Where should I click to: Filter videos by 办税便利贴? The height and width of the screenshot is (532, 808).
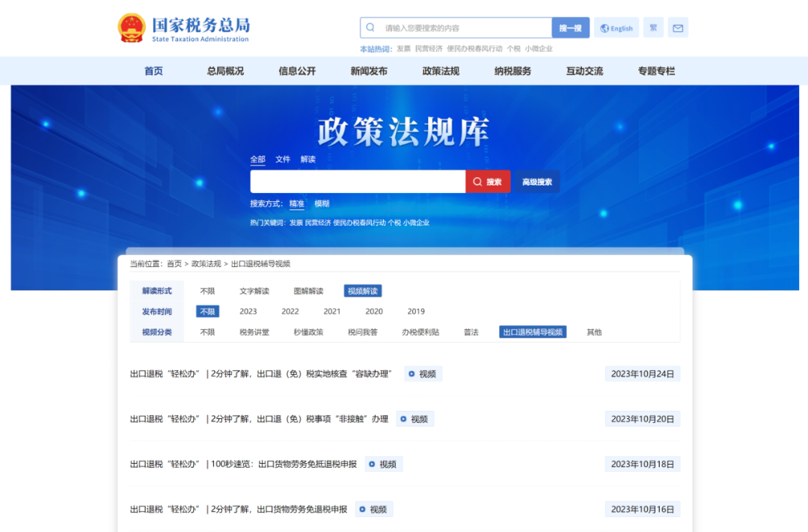pos(420,332)
